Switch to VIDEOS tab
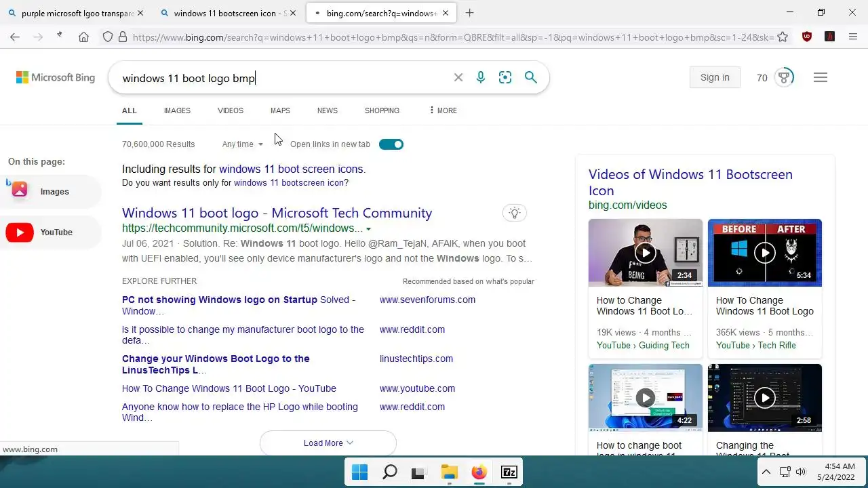Viewport: 868px width, 488px height. (x=231, y=110)
